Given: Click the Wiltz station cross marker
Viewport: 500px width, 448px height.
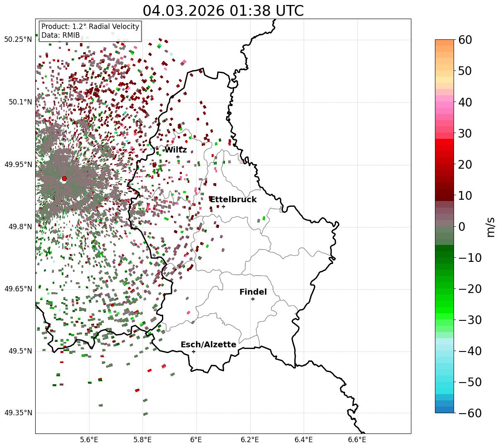Looking at the screenshot, I should pyautogui.click(x=178, y=157).
